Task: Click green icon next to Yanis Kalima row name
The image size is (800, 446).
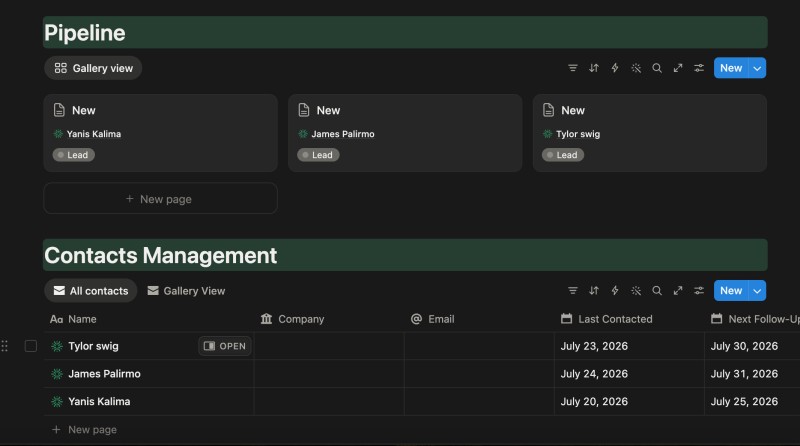Action: pyautogui.click(x=57, y=402)
